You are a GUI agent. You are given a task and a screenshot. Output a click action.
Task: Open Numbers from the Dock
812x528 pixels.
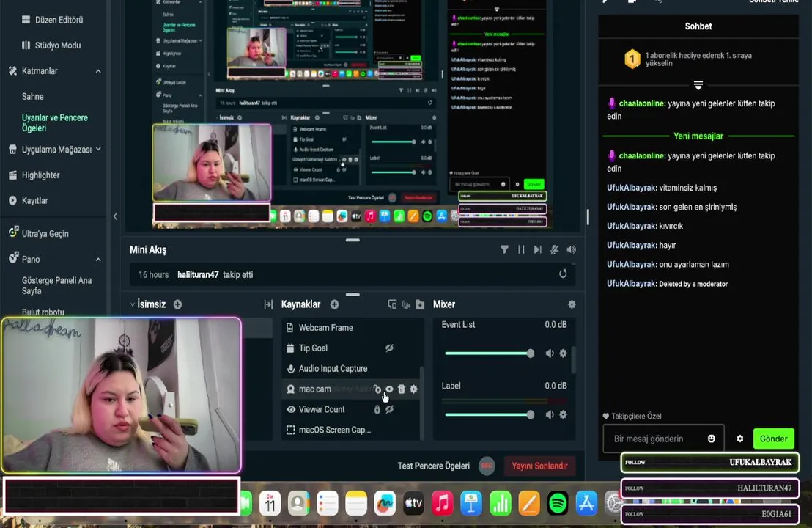click(x=501, y=503)
